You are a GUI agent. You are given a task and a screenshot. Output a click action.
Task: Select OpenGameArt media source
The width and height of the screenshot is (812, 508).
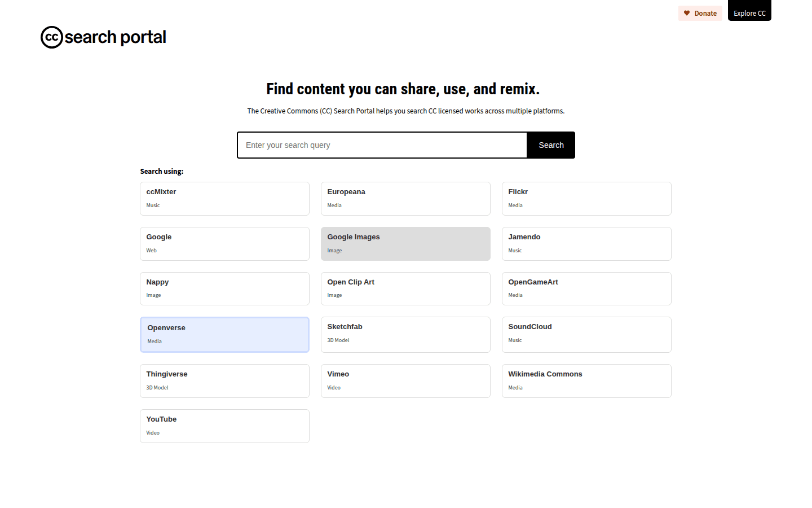(x=586, y=288)
